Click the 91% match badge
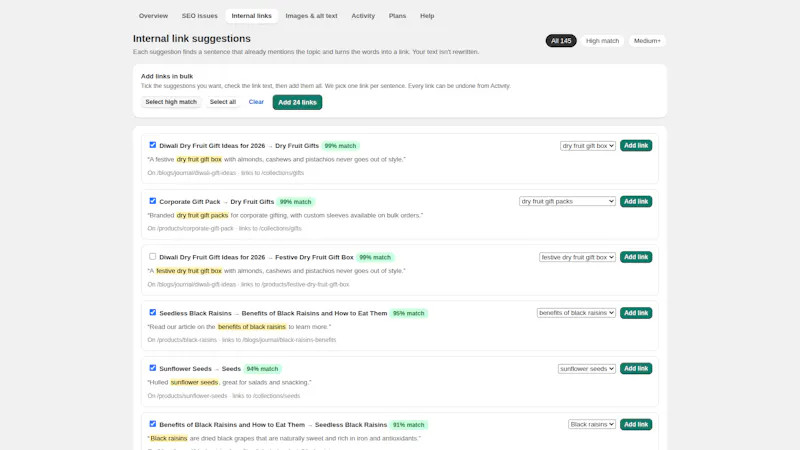Image resolution: width=800 pixels, height=450 pixels. (408, 425)
